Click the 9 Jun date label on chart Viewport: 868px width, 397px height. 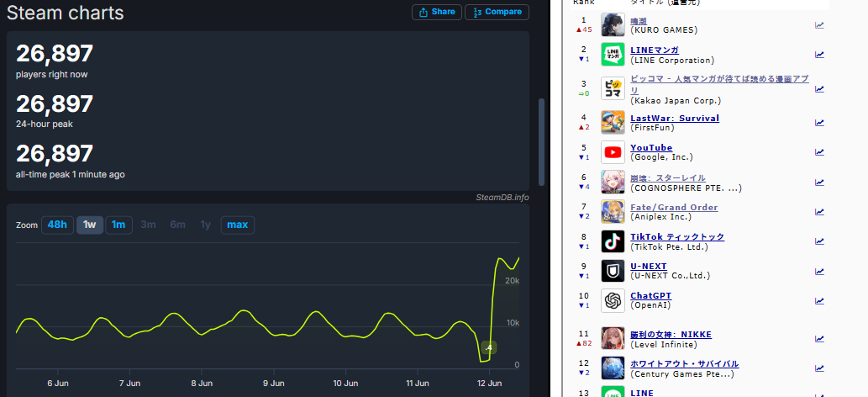coord(273,384)
